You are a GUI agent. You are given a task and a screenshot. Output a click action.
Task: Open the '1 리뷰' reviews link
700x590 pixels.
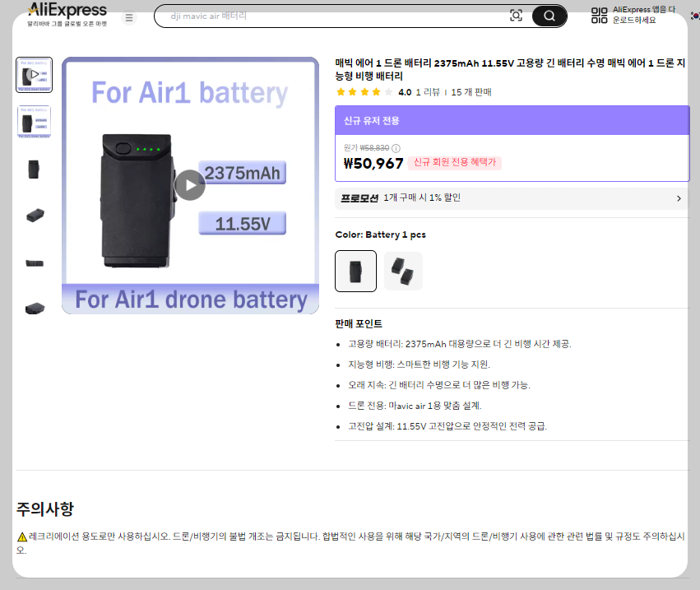click(x=427, y=92)
